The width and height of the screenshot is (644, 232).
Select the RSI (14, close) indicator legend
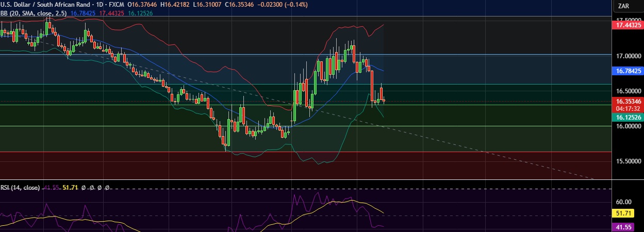pos(20,188)
